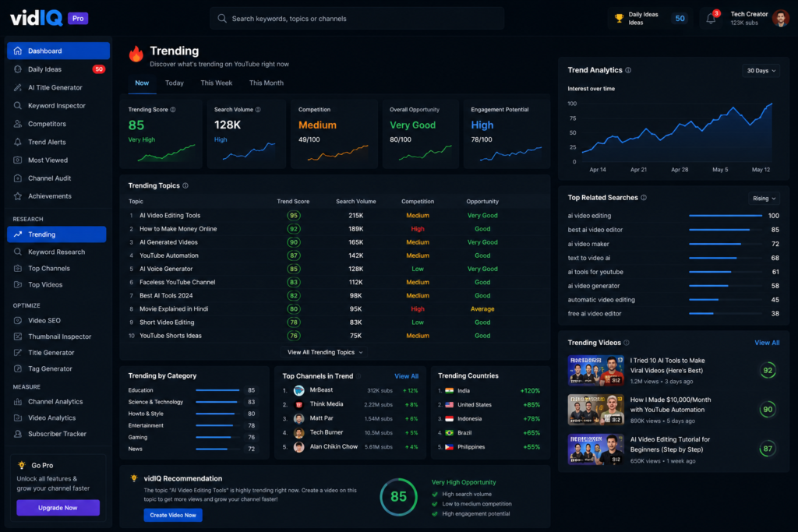
Task: Click the Subscriber Tracker person icon
Action: click(18, 434)
